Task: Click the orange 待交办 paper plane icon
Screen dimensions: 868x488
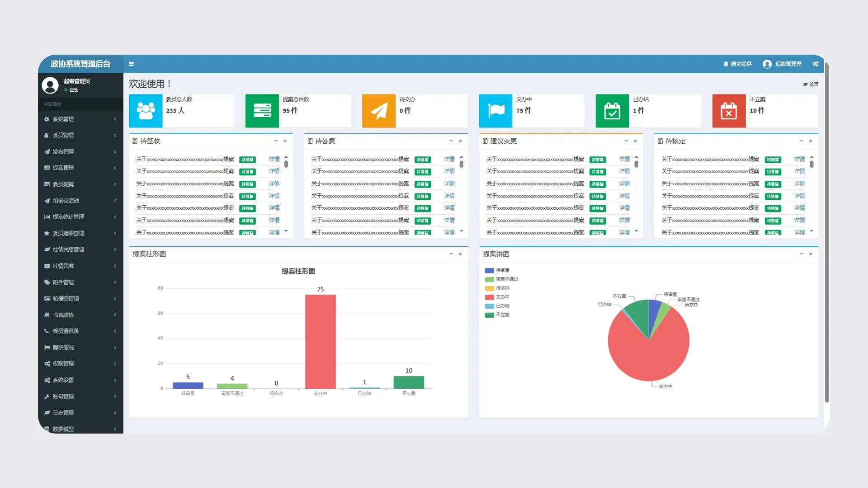Action: coord(379,111)
